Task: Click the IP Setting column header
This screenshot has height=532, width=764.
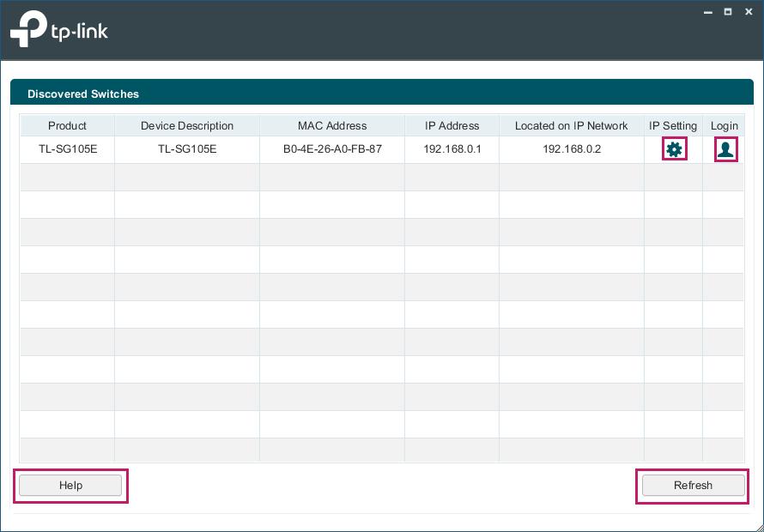Action: (x=673, y=125)
